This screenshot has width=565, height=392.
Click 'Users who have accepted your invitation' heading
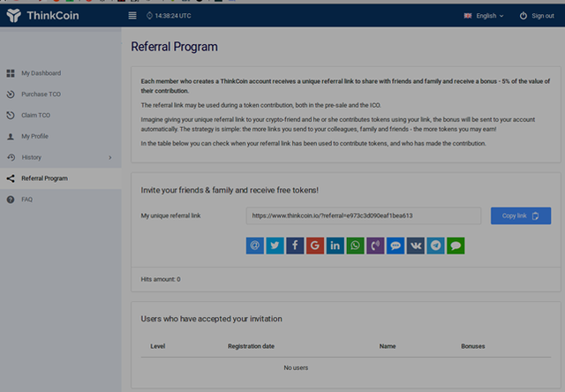coord(211,319)
